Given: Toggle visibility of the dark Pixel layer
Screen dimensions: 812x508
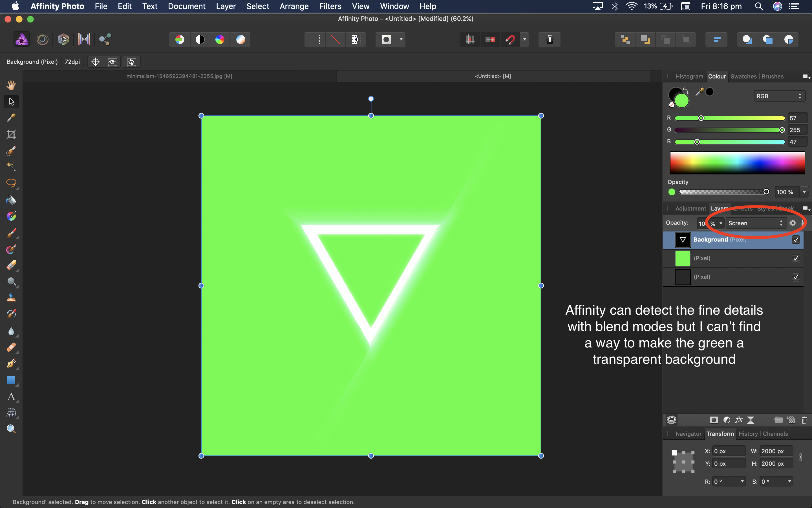Looking at the screenshot, I should point(796,277).
